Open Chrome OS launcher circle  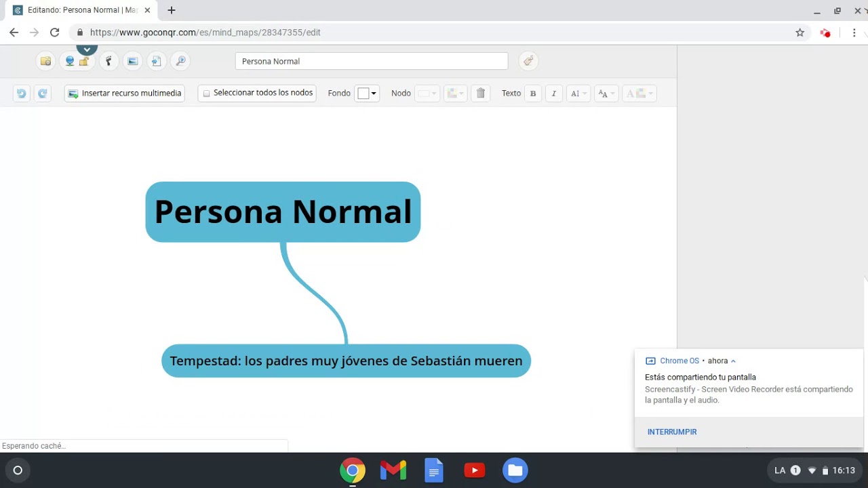tap(18, 470)
